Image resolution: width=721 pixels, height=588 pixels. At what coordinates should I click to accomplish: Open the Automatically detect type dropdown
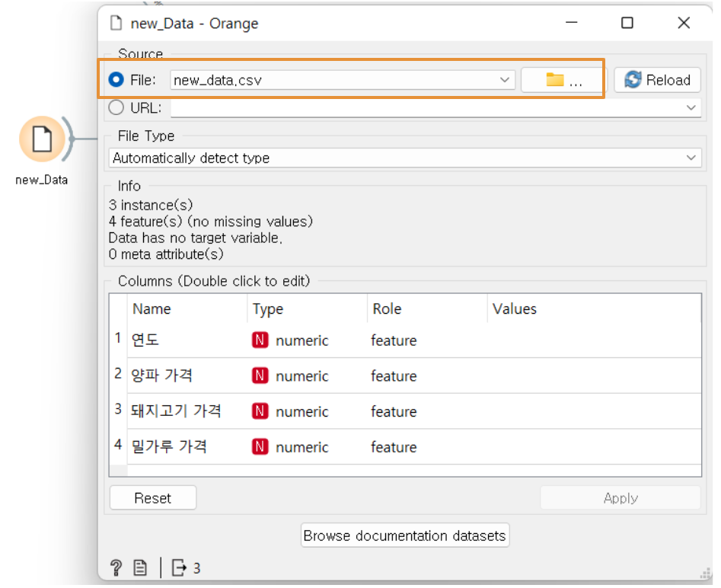pyautogui.click(x=405, y=158)
